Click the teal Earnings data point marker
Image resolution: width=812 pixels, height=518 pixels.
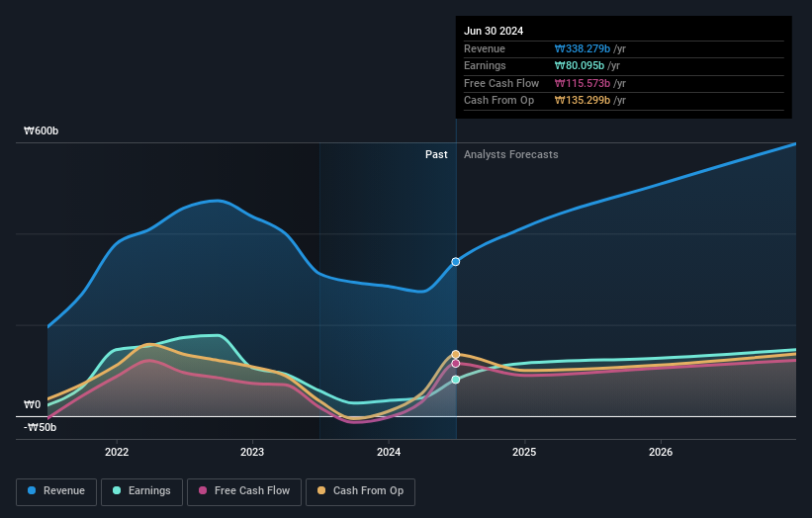(x=456, y=380)
